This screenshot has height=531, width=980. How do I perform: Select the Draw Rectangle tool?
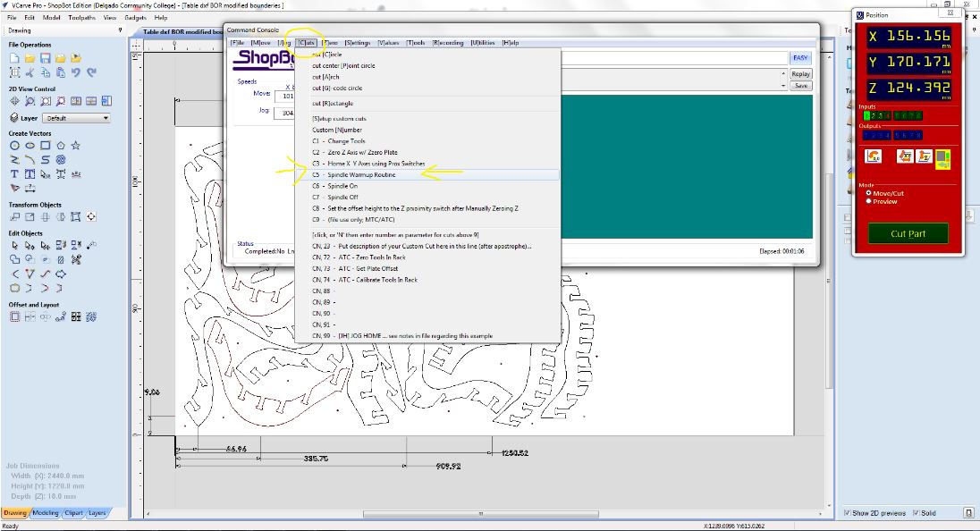[45, 146]
